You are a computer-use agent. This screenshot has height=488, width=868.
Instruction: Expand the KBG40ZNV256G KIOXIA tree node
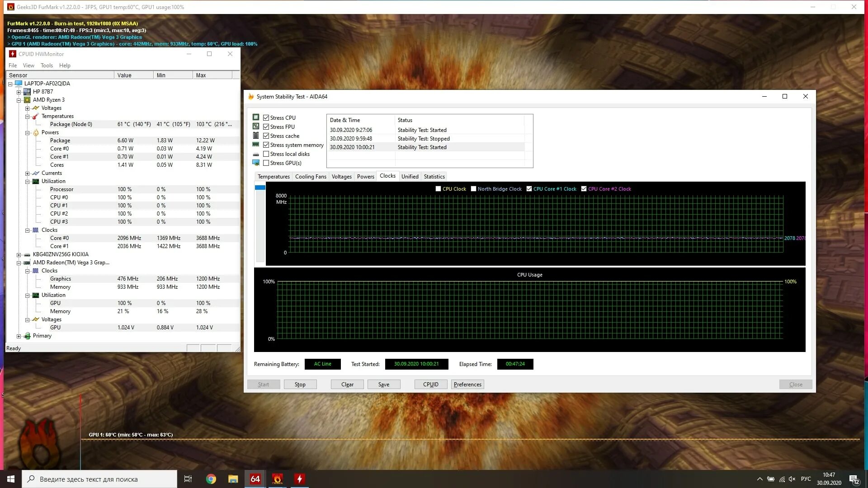19,254
